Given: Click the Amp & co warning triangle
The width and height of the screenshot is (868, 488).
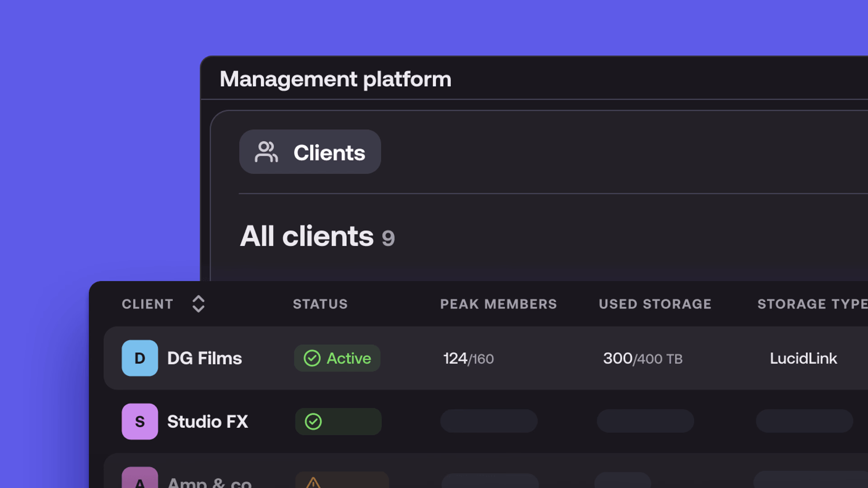Looking at the screenshot, I should [x=313, y=483].
